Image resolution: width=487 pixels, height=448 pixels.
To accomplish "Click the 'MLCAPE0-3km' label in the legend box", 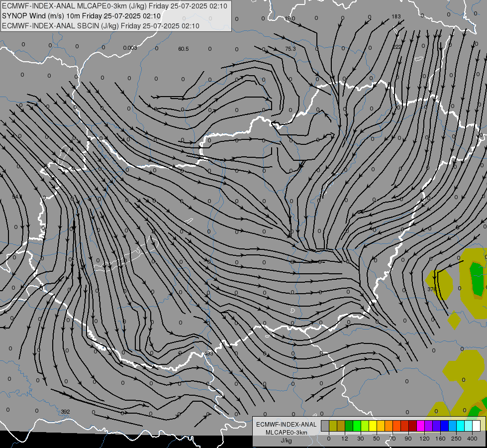I will tap(287, 433).
